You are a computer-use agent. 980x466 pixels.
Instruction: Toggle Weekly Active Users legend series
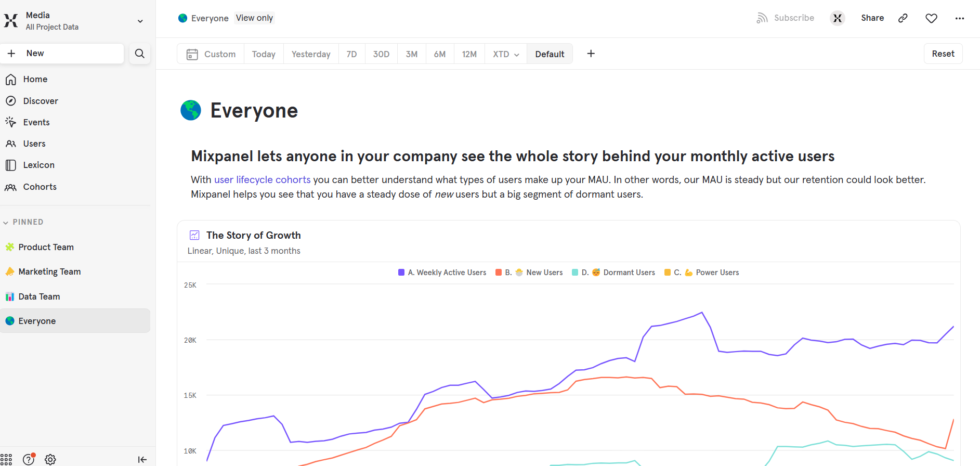tap(442, 273)
